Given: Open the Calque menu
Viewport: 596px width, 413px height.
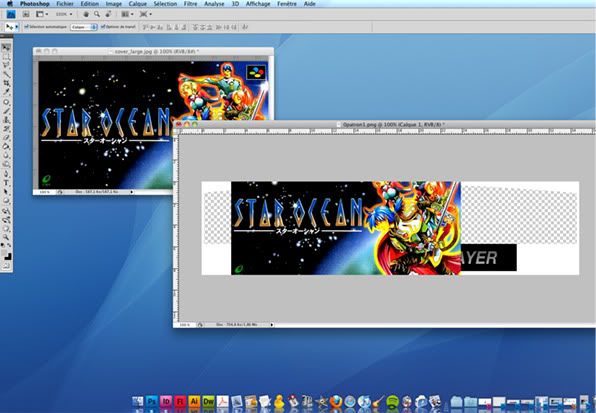Looking at the screenshot, I should pos(138,4).
